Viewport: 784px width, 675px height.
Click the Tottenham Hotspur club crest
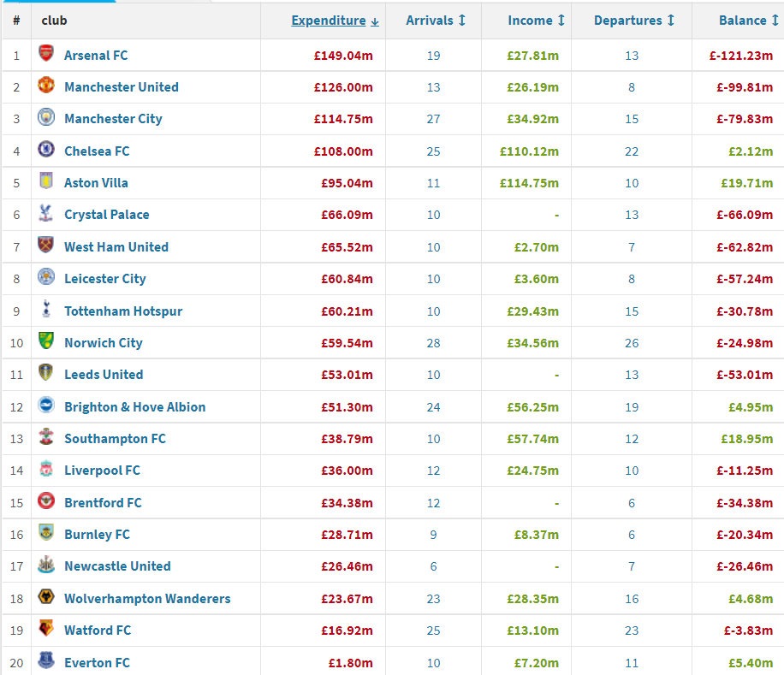tap(46, 309)
